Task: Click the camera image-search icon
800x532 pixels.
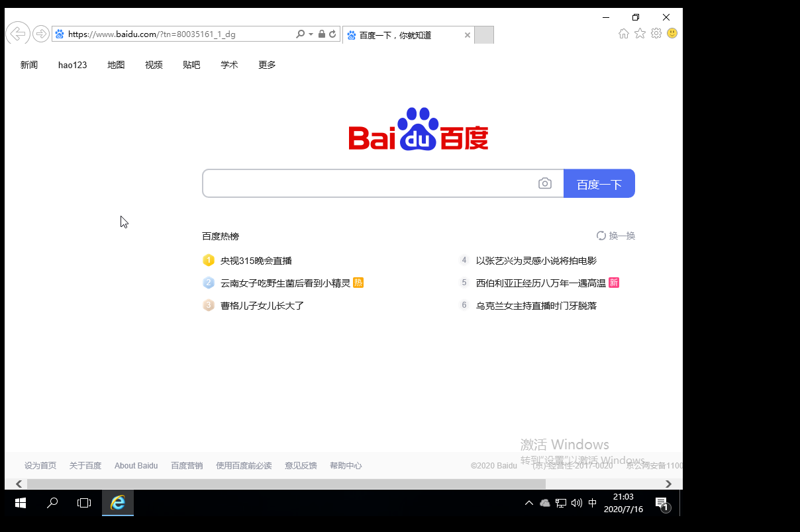Action: coord(545,183)
